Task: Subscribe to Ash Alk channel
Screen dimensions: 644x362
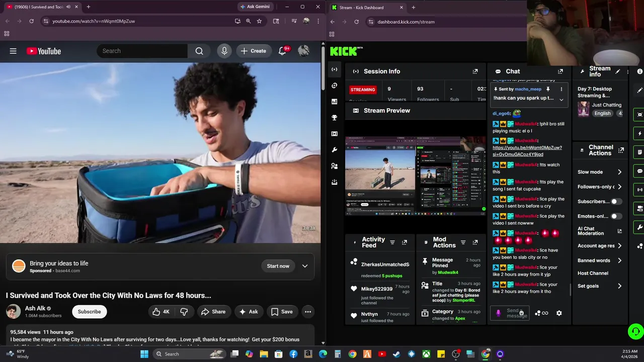Action: 90,312
